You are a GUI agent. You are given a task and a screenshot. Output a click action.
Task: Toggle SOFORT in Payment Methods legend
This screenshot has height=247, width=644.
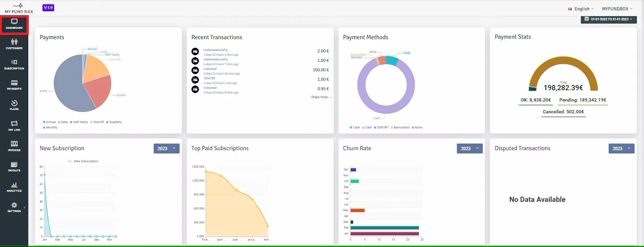tap(380, 128)
